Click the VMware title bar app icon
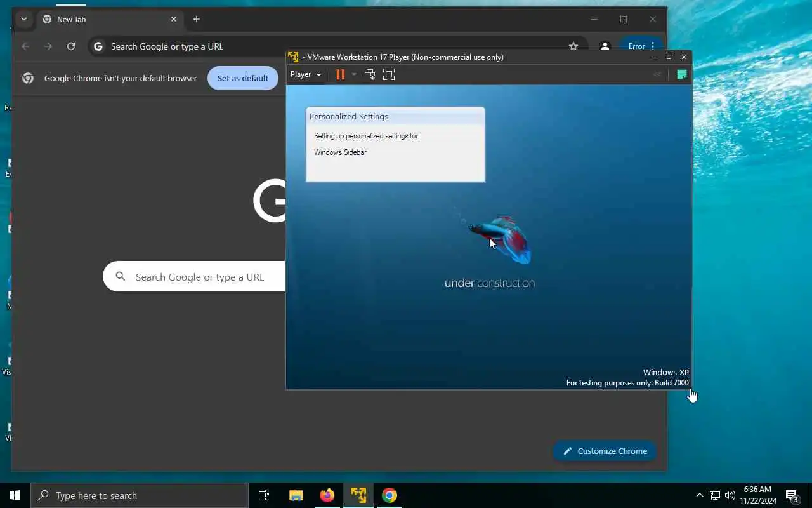The image size is (812, 508). coord(293,57)
